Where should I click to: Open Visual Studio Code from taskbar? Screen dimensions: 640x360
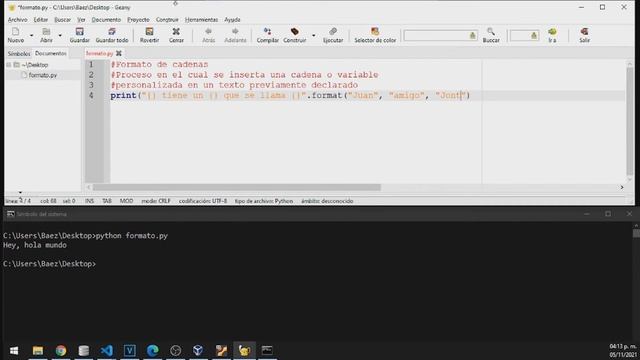click(x=107, y=351)
